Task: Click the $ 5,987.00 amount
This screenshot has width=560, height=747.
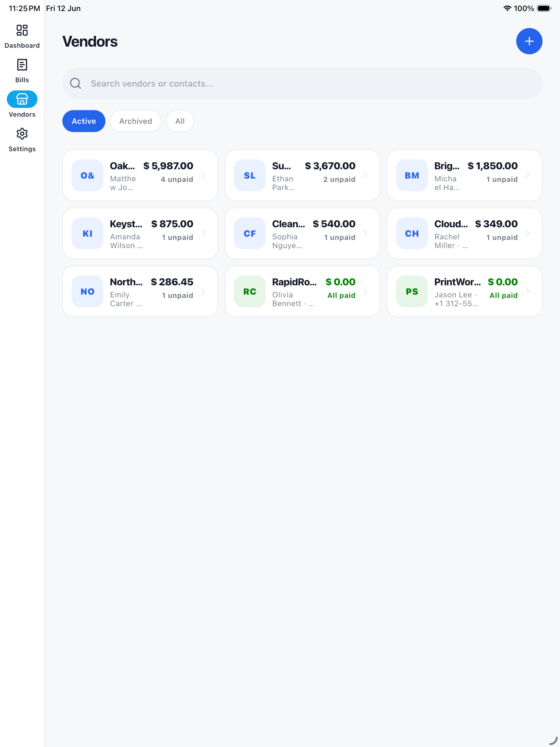Action: pyautogui.click(x=168, y=166)
